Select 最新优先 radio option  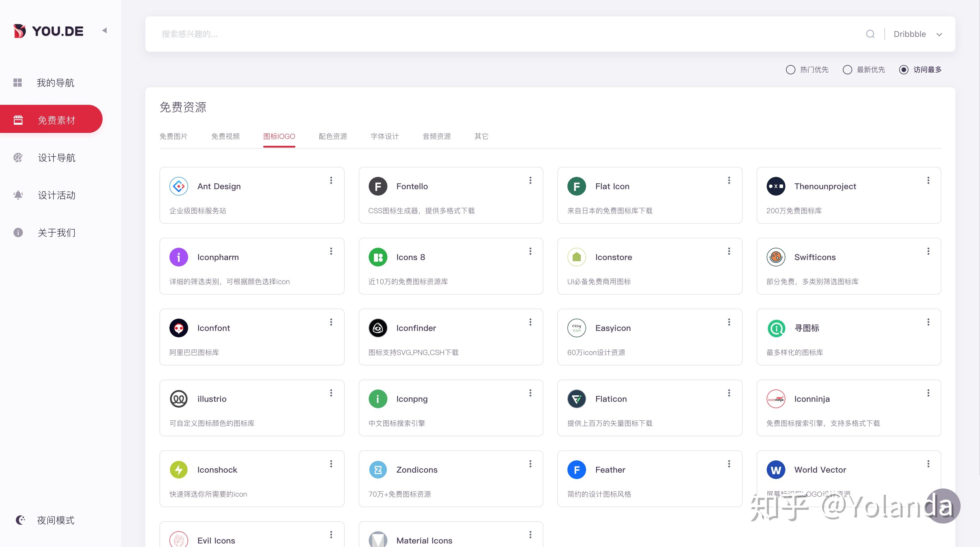coord(847,70)
